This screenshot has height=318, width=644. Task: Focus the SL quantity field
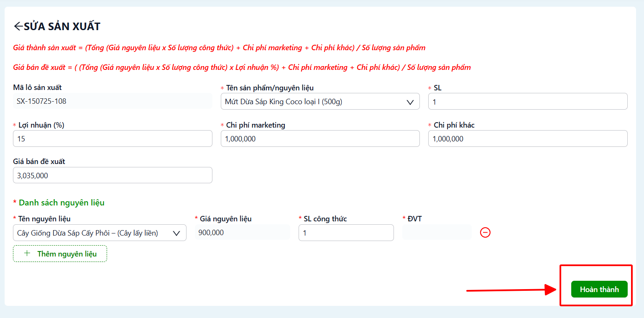click(x=528, y=102)
